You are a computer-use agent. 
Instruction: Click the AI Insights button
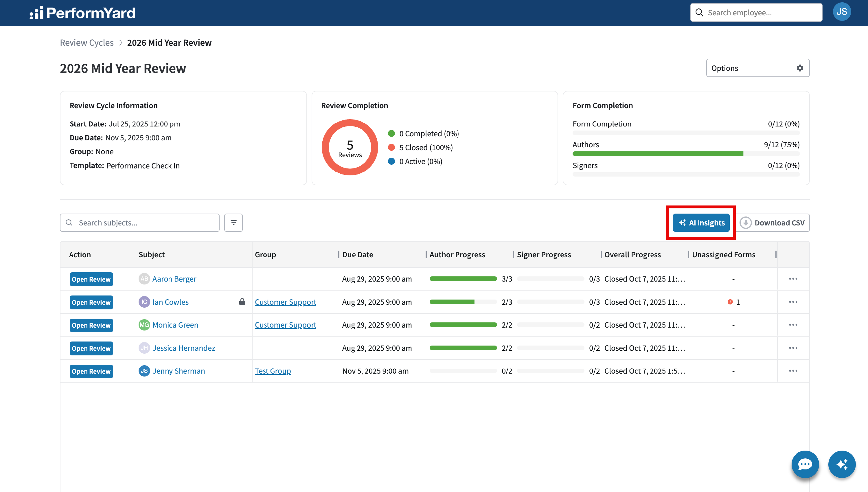pos(701,223)
